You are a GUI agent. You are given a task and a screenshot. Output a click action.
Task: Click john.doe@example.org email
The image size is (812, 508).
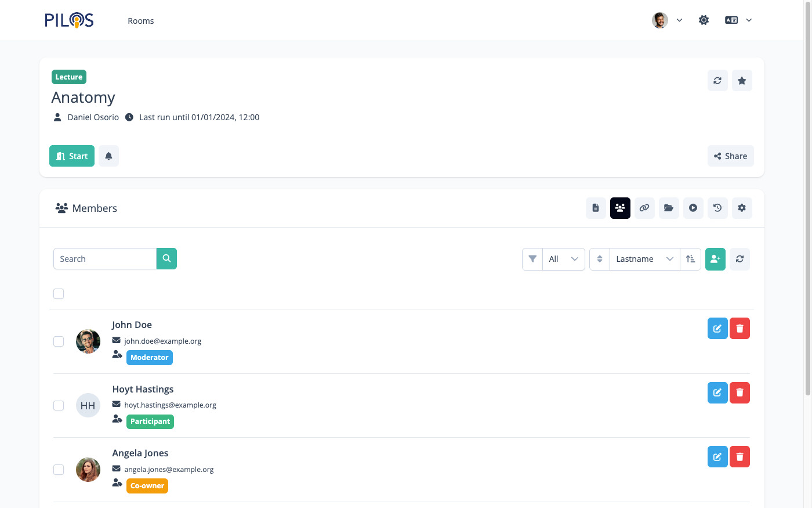pyautogui.click(x=163, y=341)
